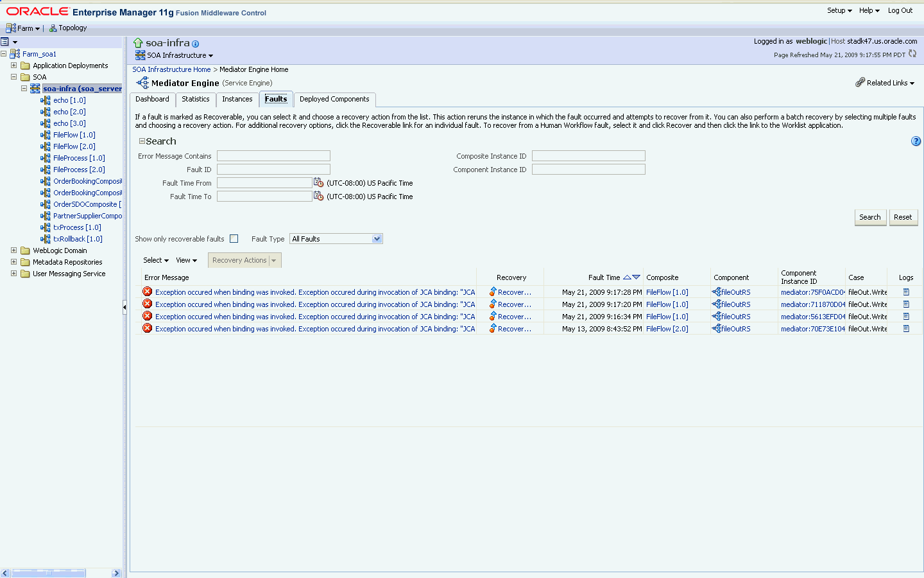Open the Fault Type dropdown

(378, 238)
